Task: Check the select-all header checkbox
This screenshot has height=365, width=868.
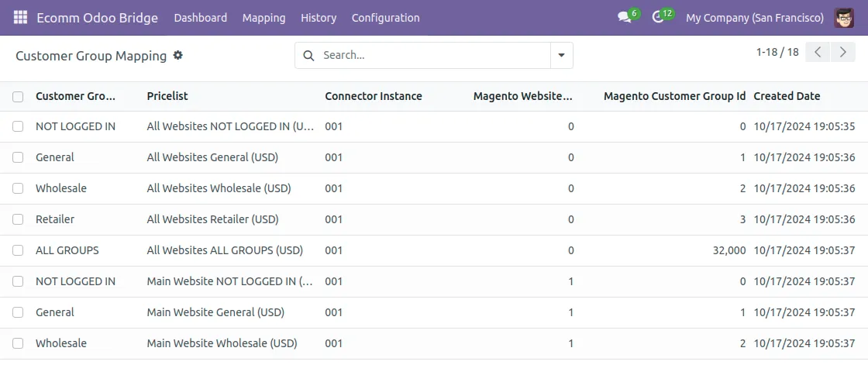Action: 18,96
